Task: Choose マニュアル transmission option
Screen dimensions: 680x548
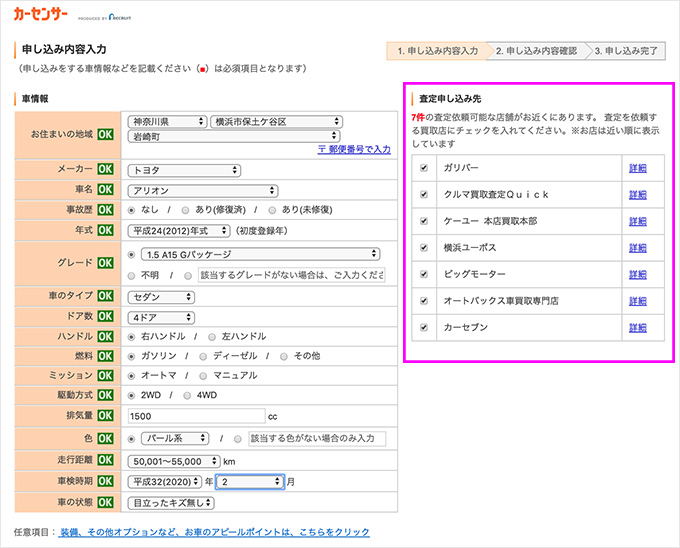Action: [x=203, y=376]
